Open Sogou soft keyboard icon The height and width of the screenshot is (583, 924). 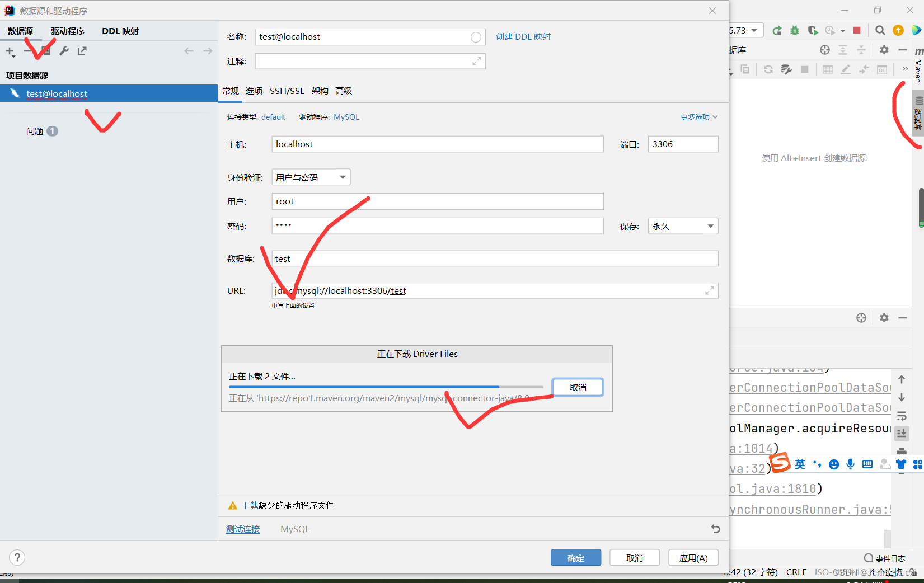pyautogui.click(x=867, y=464)
